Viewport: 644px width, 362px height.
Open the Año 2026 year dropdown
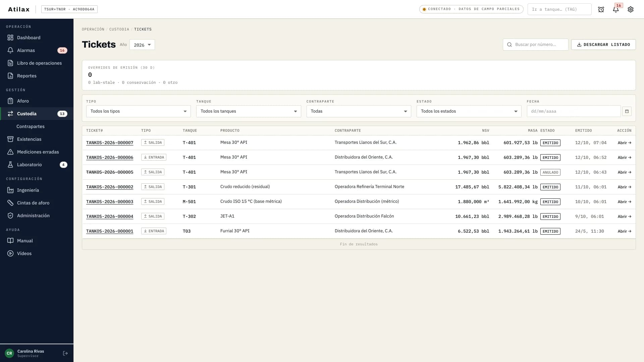142,45
